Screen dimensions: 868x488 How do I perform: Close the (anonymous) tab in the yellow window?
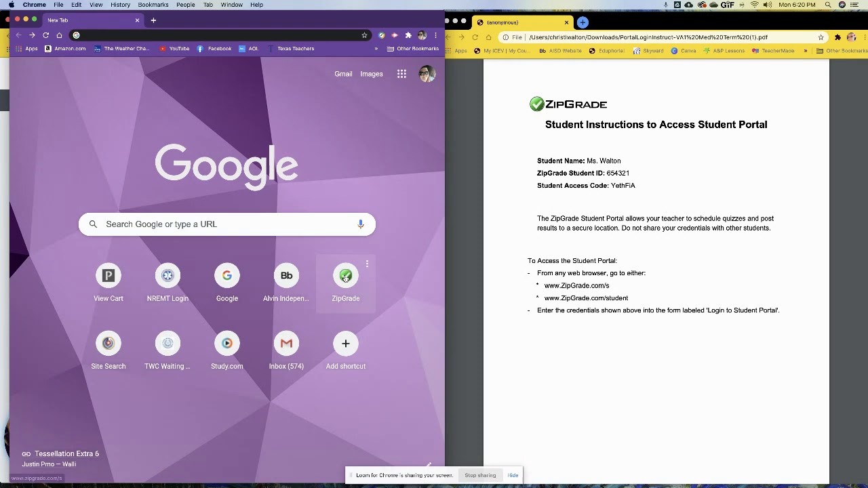click(x=566, y=22)
